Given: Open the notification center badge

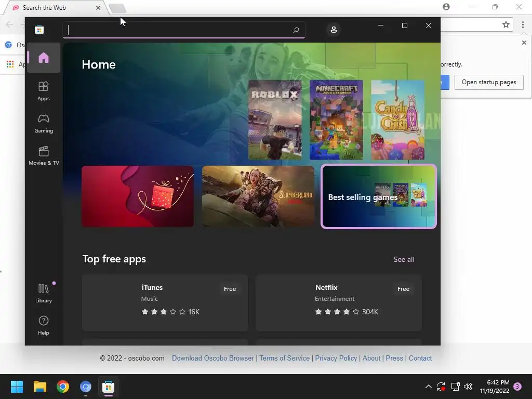Looking at the screenshot, I should 517,387.
